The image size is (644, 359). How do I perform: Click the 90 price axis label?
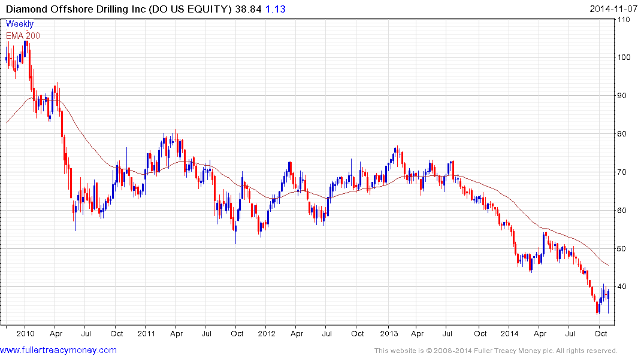click(622, 96)
